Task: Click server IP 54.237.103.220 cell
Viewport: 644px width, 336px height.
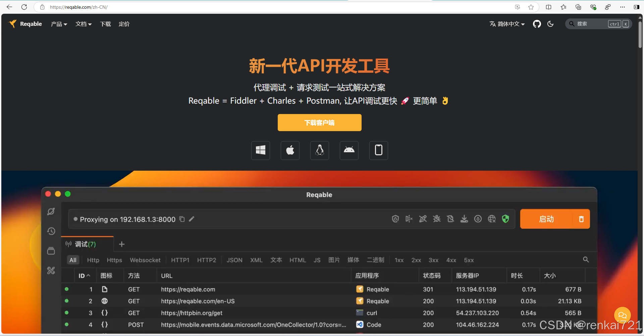Action: click(477, 313)
